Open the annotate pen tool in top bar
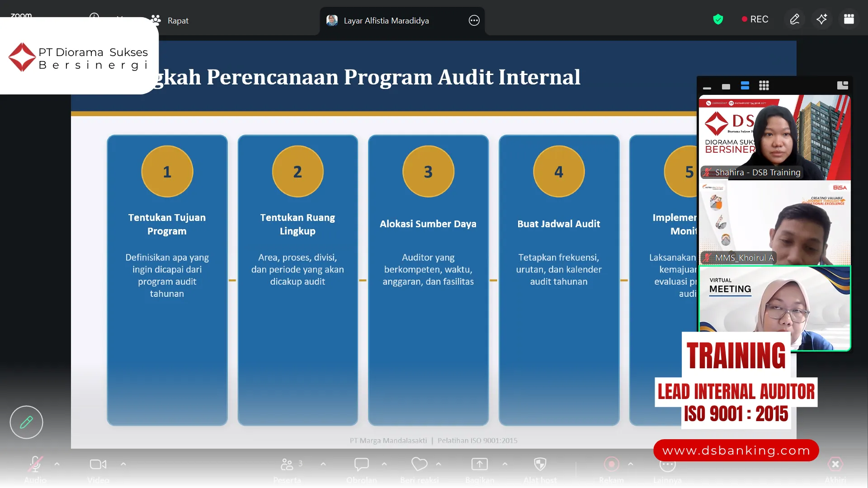The image size is (868, 488). 794,19
